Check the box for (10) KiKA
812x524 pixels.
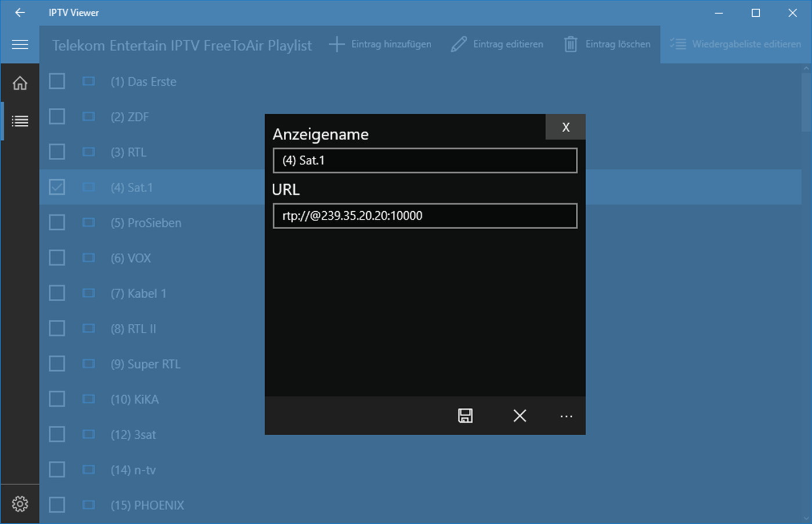57,399
